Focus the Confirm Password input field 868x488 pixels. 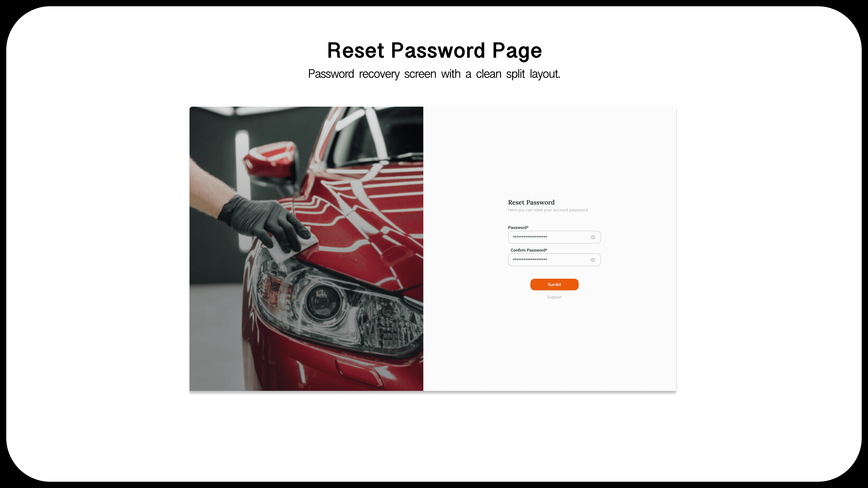tap(554, 260)
